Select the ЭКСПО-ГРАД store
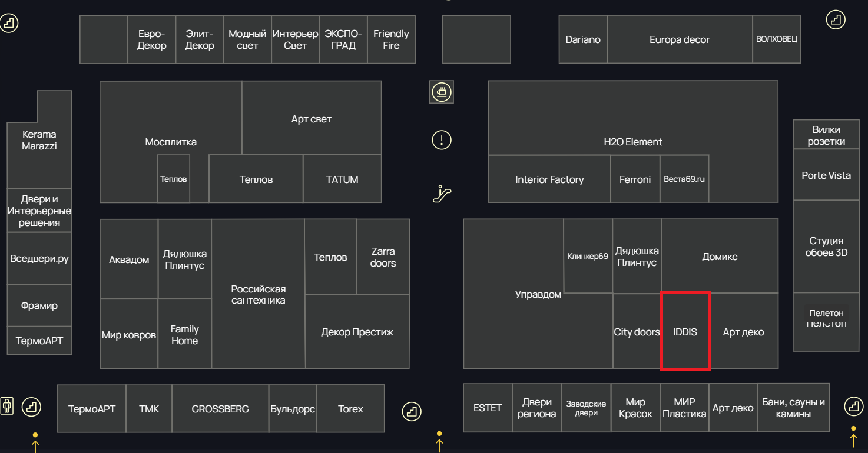868x453 pixels. coord(343,39)
